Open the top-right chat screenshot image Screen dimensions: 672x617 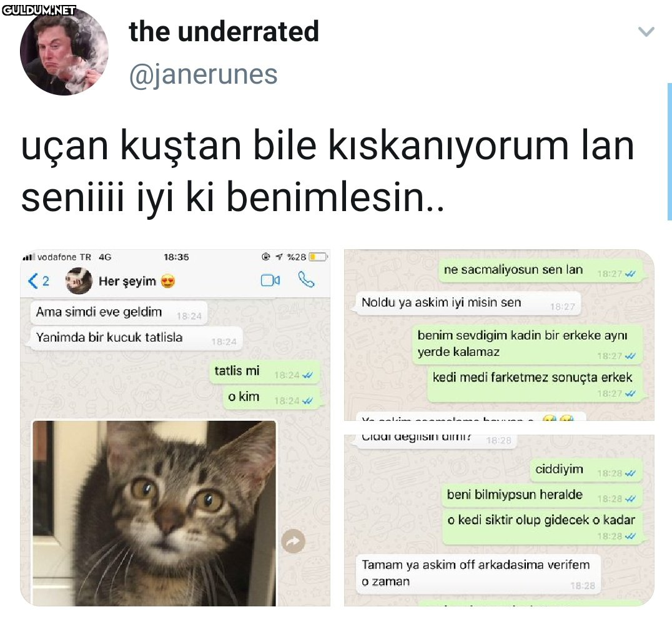point(499,335)
